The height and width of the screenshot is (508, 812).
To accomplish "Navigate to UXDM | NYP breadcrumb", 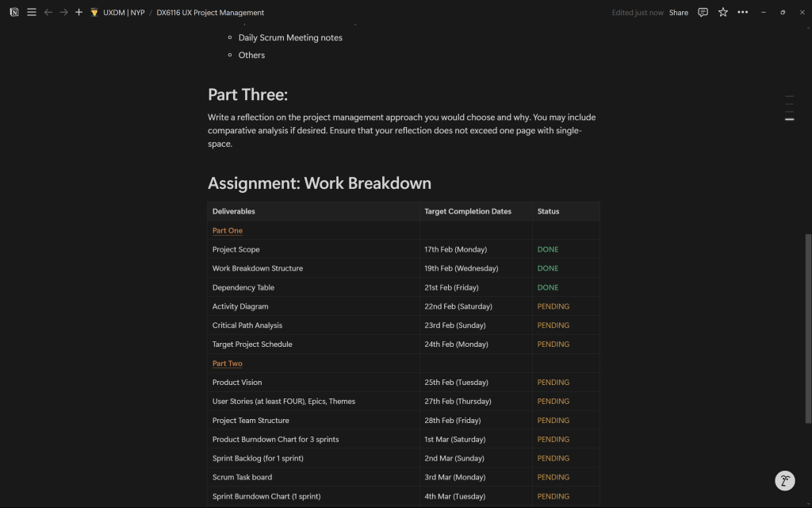I will [x=123, y=13].
